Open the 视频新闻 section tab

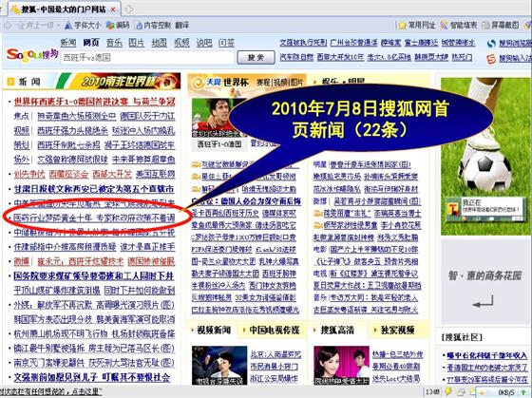[x=214, y=330]
